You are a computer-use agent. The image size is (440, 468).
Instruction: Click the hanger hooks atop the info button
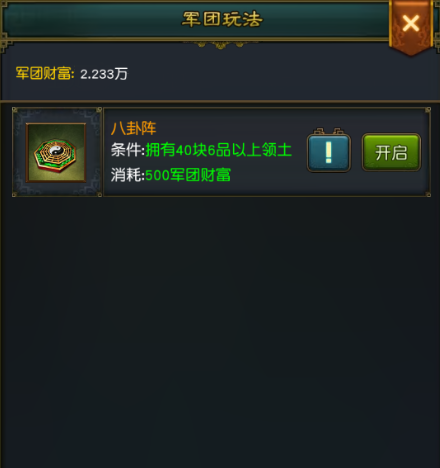click(328, 131)
